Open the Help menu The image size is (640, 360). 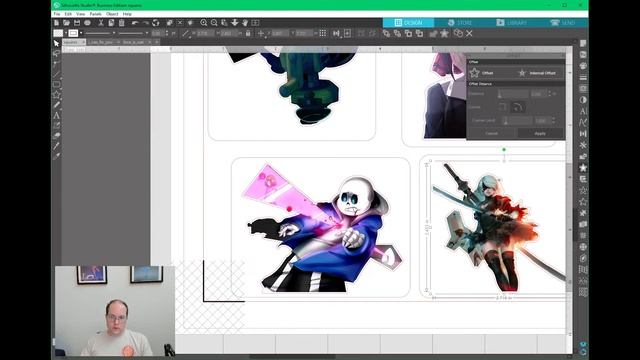[127, 14]
